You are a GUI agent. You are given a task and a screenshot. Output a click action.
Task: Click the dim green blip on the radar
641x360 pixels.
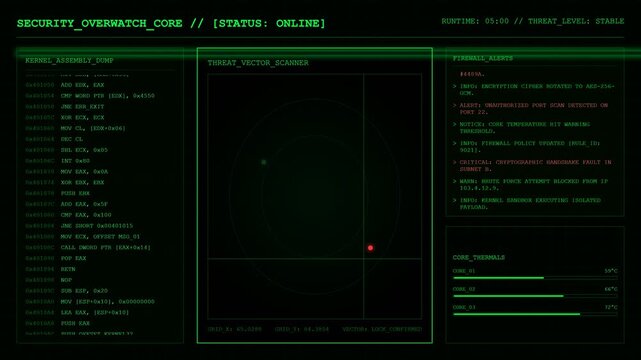coord(264,162)
